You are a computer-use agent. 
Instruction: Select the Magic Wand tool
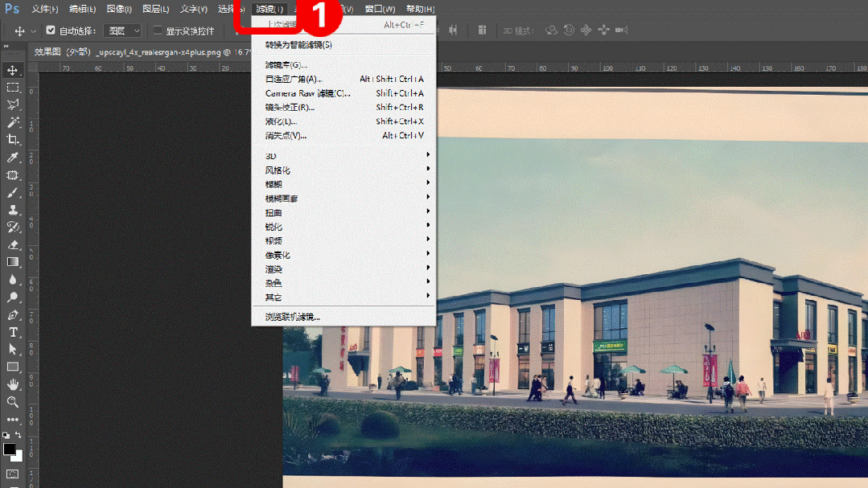[x=13, y=122]
